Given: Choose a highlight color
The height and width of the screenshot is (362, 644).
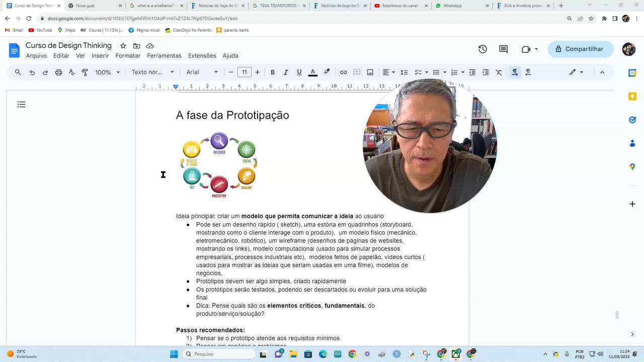Looking at the screenshot, I should pyautogui.click(x=327, y=72).
